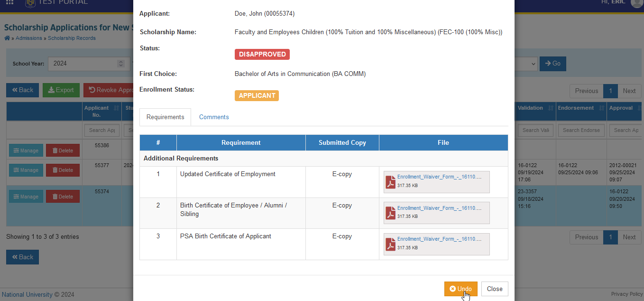This screenshot has width=644, height=301.
Task: Open PDF icon for Employee Birth Certificate file
Action: (390, 213)
